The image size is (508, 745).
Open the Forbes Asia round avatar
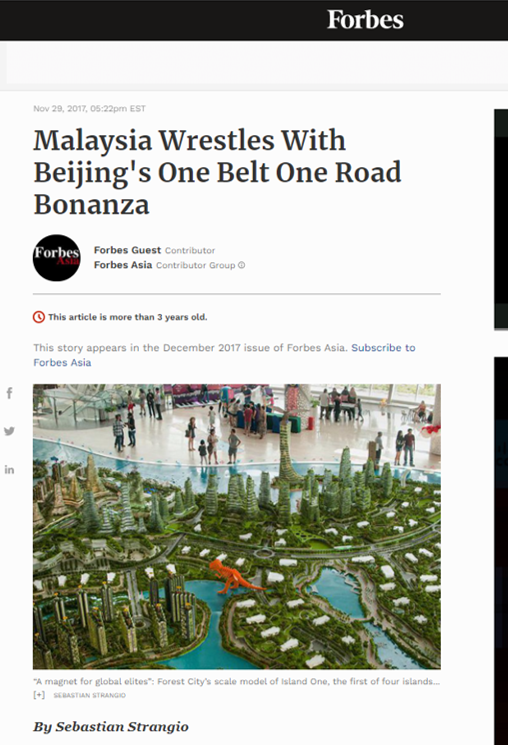tap(57, 258)
